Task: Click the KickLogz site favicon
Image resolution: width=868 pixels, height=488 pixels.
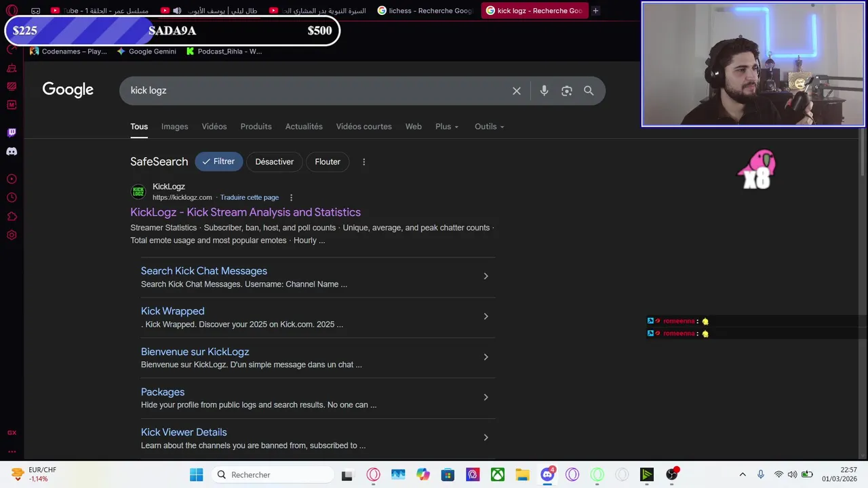Action: pyautogui.click(x=138, y=192)
